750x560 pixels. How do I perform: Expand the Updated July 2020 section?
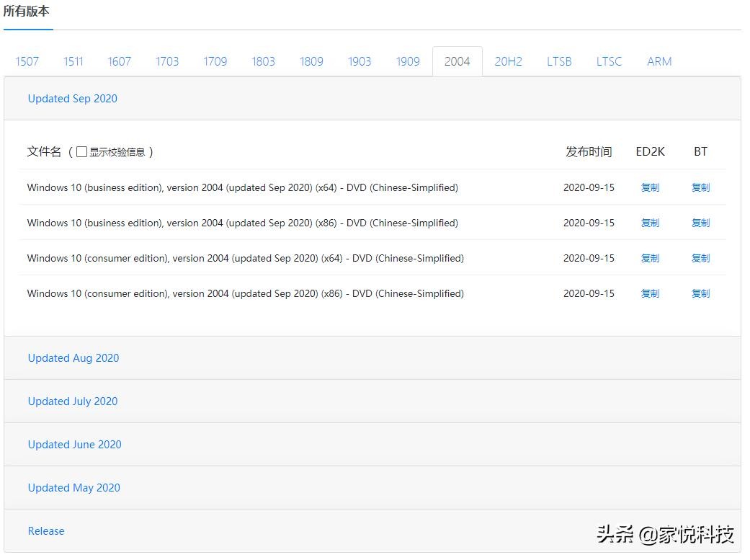pos(73,401)
